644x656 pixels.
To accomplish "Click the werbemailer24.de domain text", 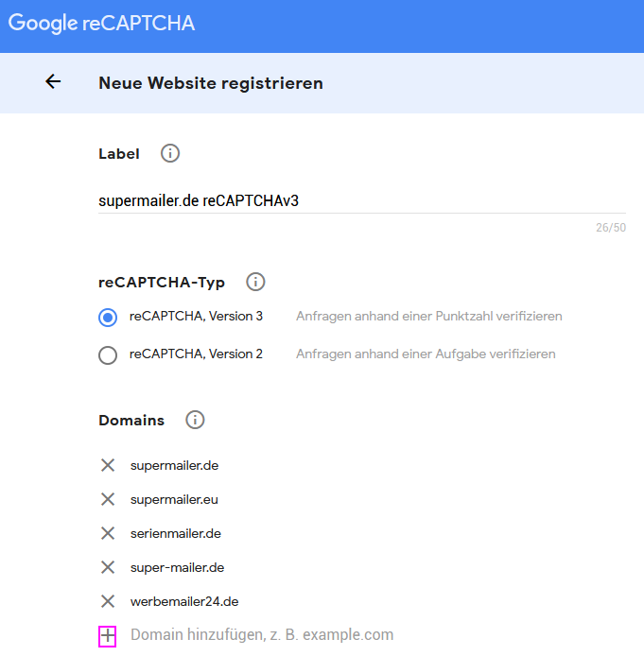I will click(x=184, y=601).
